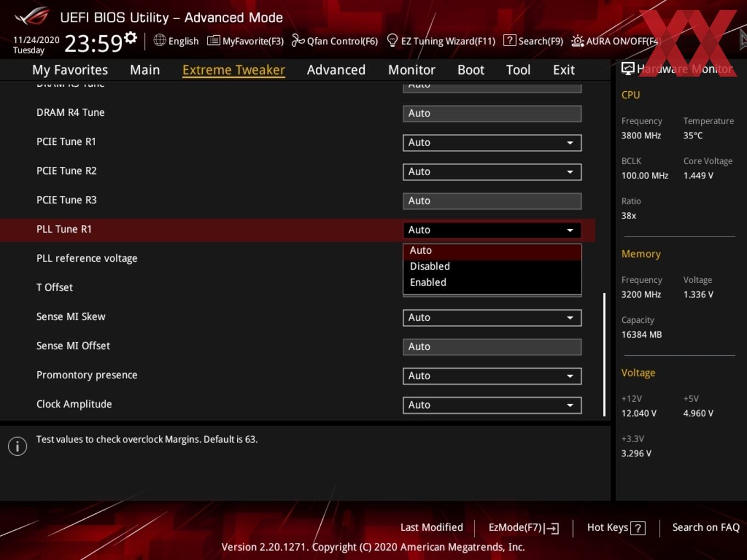Switch to the Boot tab
Image resolution: width=747 pixels, height=560 pixels.
[471, 70]
